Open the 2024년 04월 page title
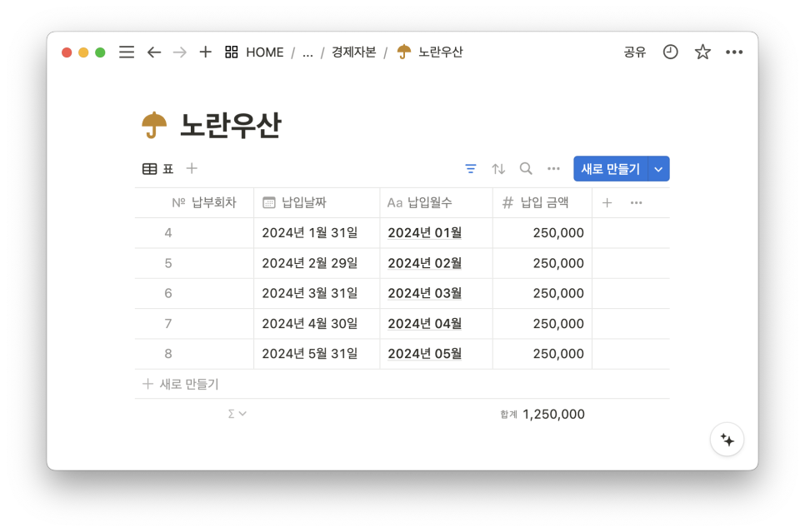 tap(424, 324)
